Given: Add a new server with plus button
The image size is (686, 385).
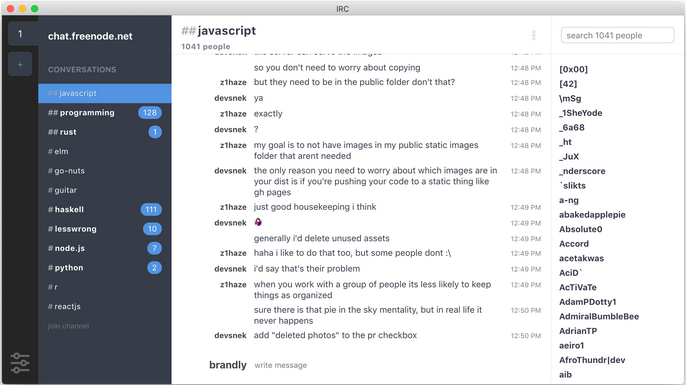Looking at the screenshot, I should pyautogui.click(x=20, y=65).
